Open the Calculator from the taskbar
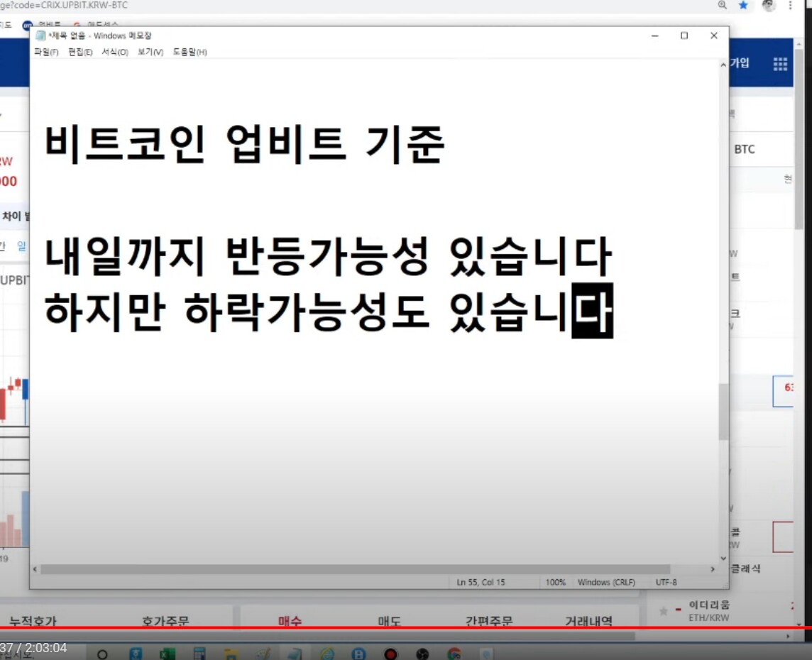Screen dimensions: 812x660 point(199,654)
